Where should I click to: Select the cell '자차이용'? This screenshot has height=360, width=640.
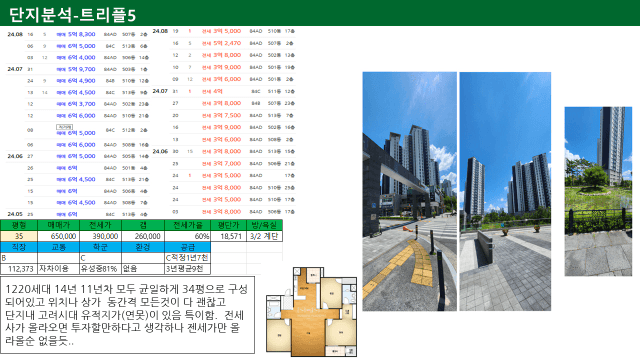coord(59,269)
